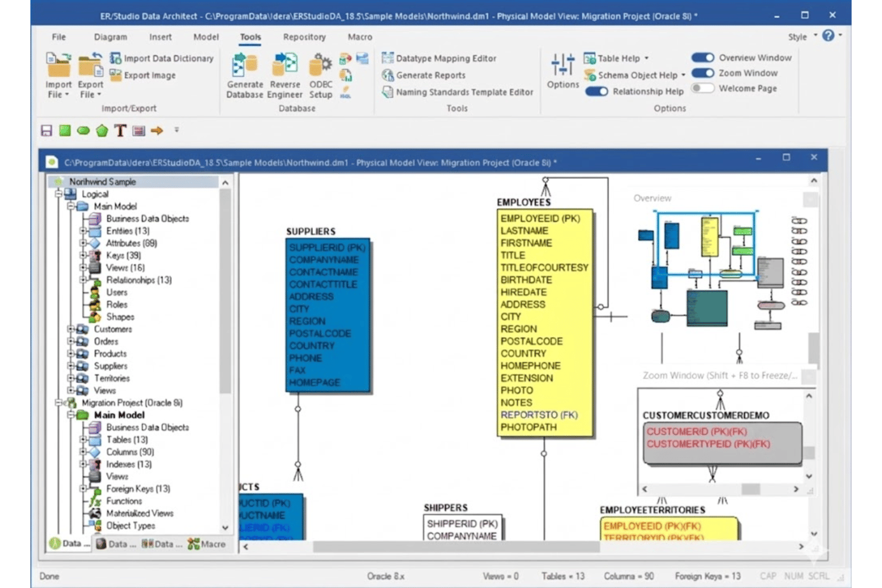Select the first Data explorer tab
Screen dimensions: 882x588
pyautogui.click(x=70, y=543)
